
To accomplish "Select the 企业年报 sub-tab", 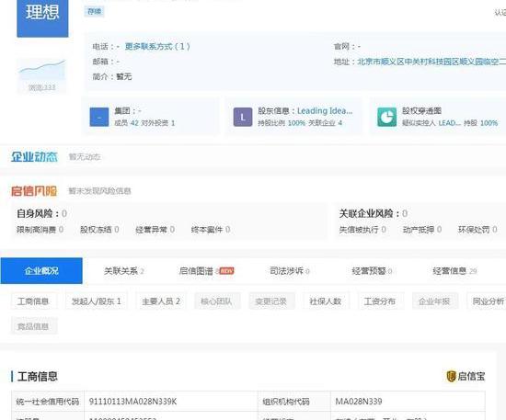I will point(434,301).
